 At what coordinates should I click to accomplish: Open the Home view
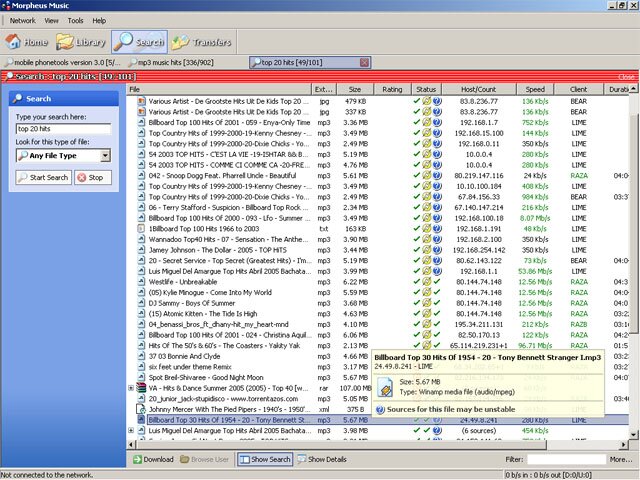click(27, 42)
